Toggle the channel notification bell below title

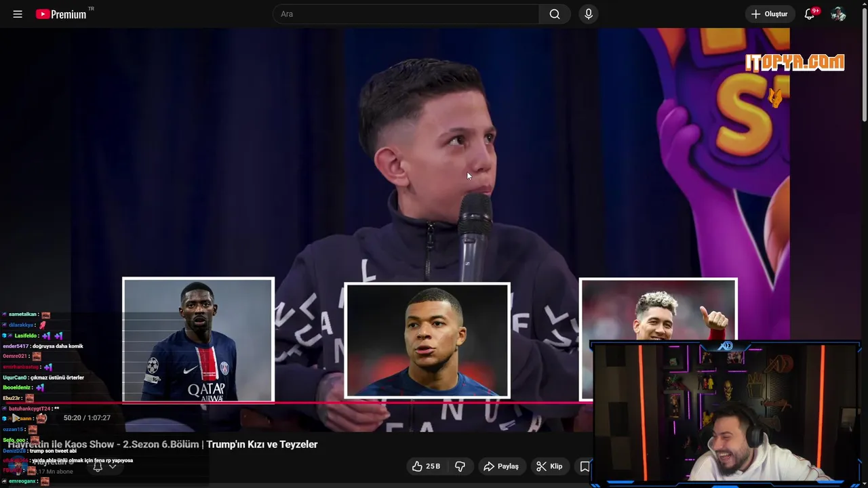point(98,466)
